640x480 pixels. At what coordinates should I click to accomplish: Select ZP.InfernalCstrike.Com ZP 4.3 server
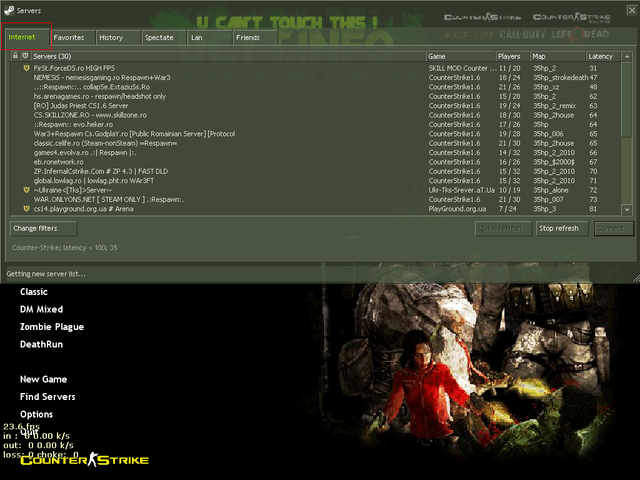pyautogui.click(x=316, y=171)
